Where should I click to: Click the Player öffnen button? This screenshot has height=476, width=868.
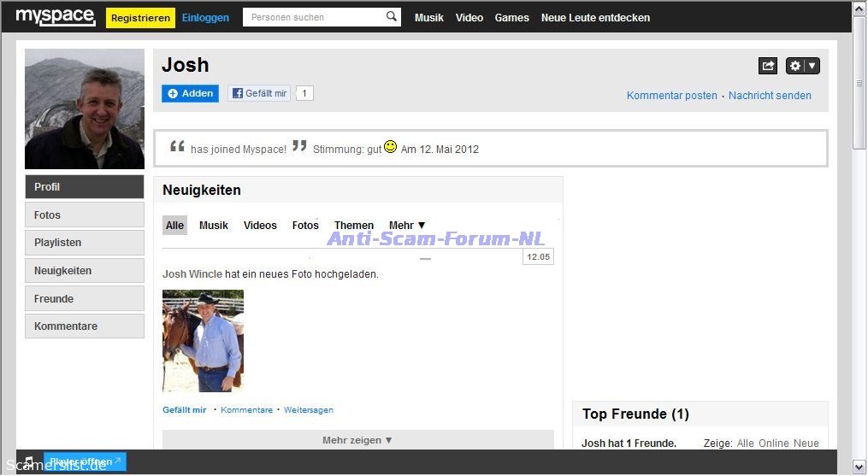pyautogui.click(x=85, y=461)
